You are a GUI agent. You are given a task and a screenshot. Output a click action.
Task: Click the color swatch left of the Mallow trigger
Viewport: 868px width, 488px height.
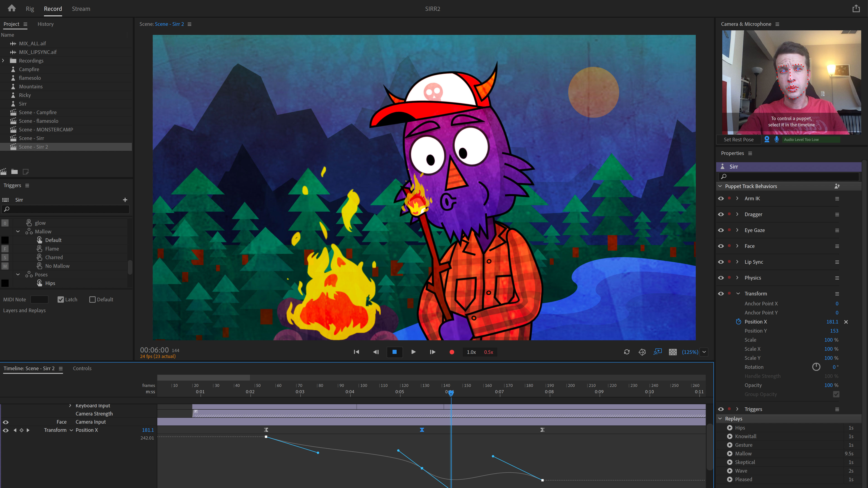click(x=5, y=231)
